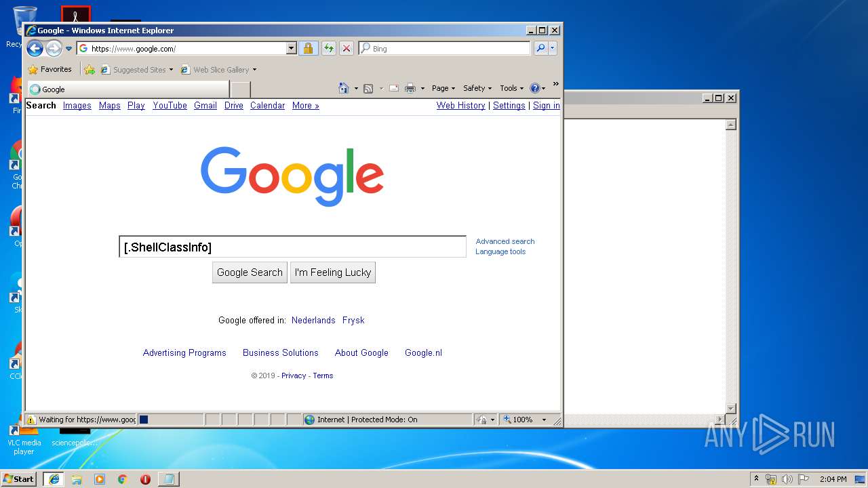The image size is (868, 488).
Task: Switch Google to Frysk
Action: [x=353, y=320]
